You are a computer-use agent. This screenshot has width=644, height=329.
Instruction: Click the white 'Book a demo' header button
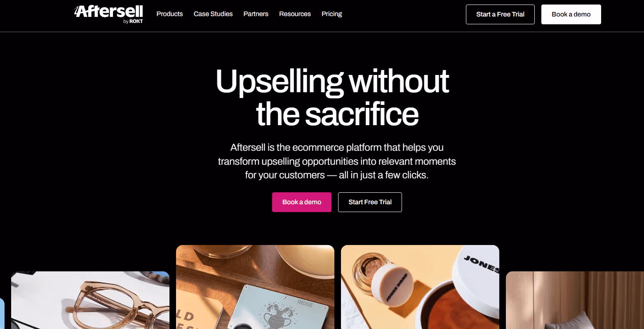pyautogui.click(x=571, y=14)
